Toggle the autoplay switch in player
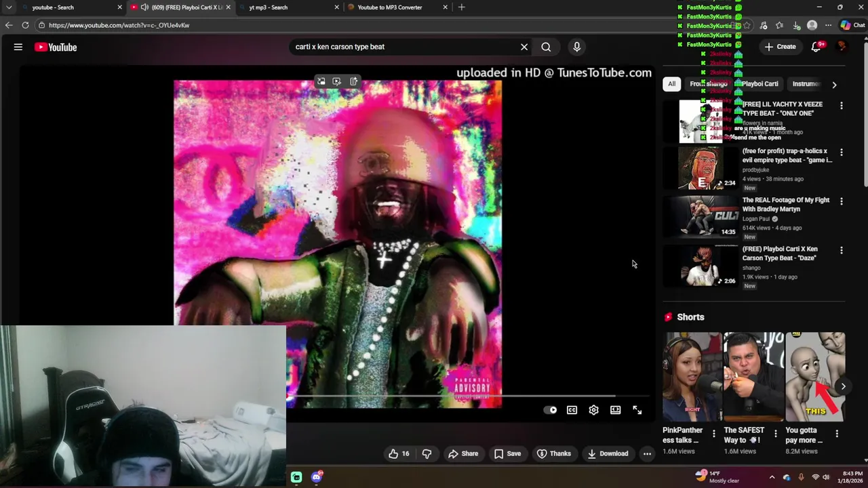 (551, 410)
